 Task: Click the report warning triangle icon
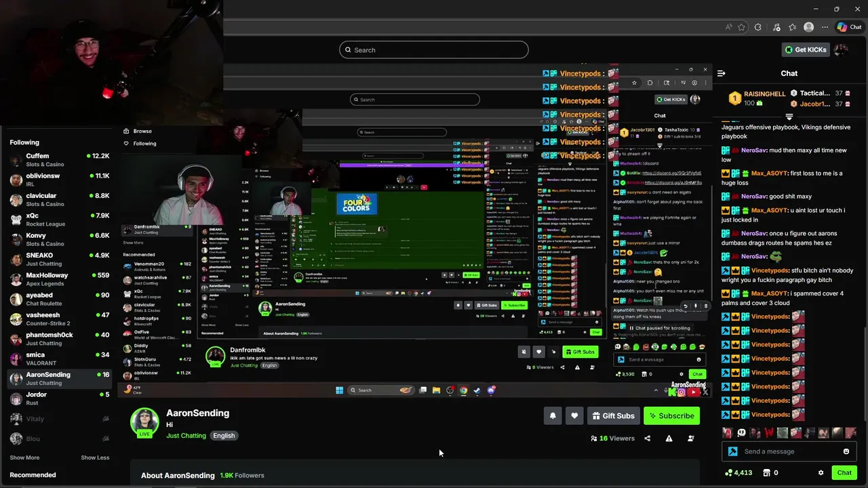pyautogui.click(x=669, y=439)
